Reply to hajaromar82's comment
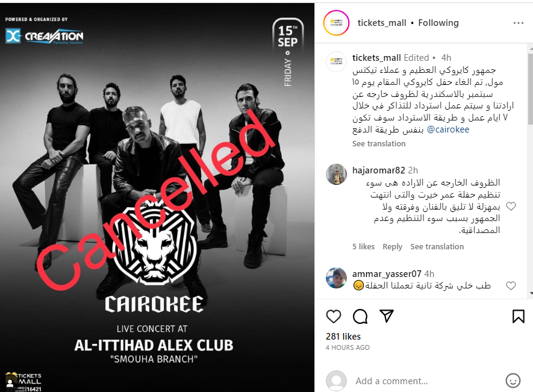This screenshot has height=392, width=533. (x=392, y=246)
